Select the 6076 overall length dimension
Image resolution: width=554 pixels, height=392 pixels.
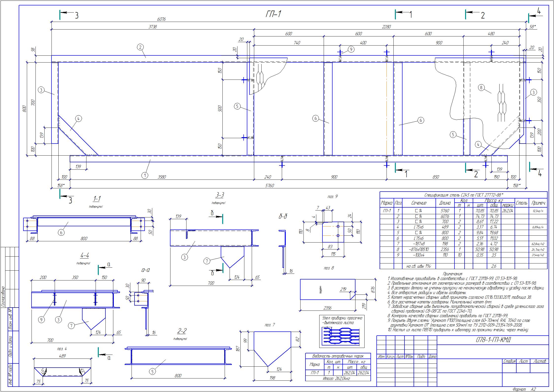click(x=161, y=19)
